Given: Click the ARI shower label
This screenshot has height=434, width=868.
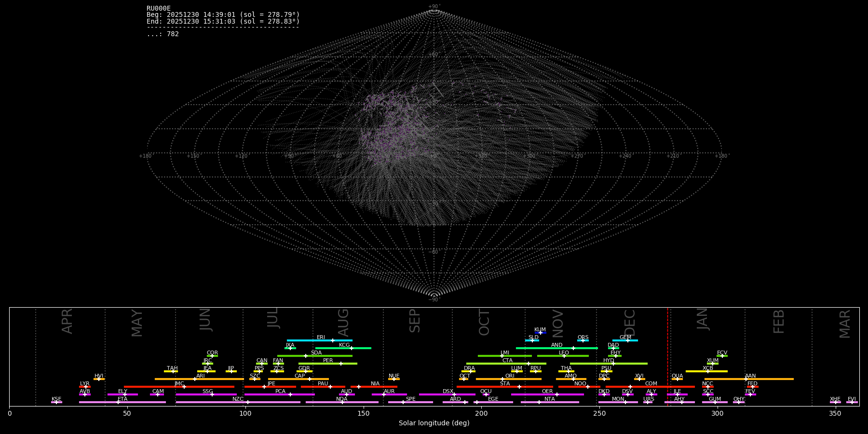Looking at the screenshot, I should (201, 376).
